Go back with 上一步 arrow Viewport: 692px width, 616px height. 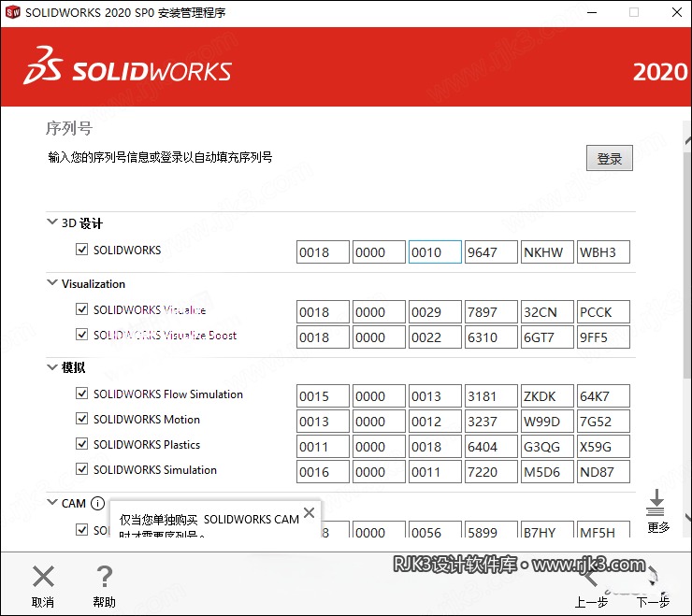pyautogui.click(x=591, y=578)
